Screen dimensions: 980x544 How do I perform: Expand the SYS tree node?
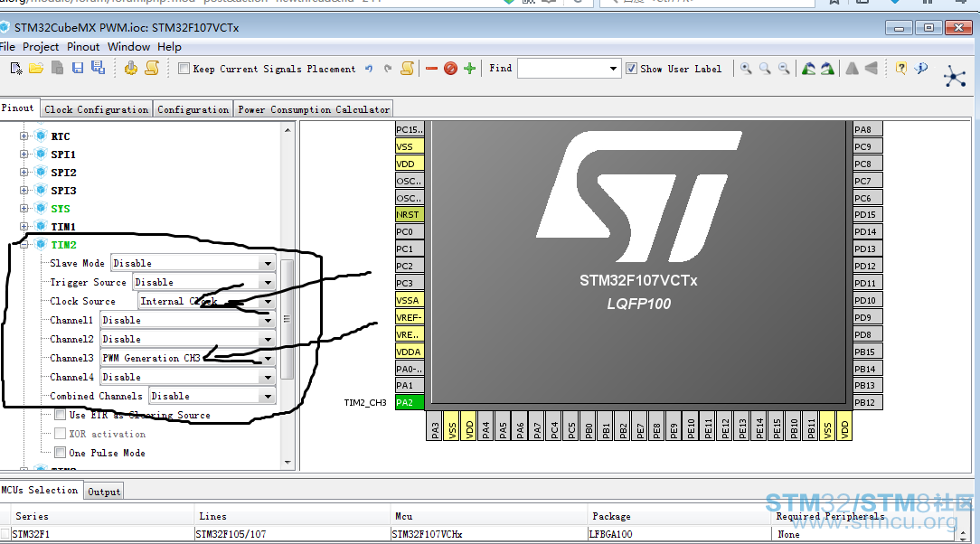pos(24,209)
